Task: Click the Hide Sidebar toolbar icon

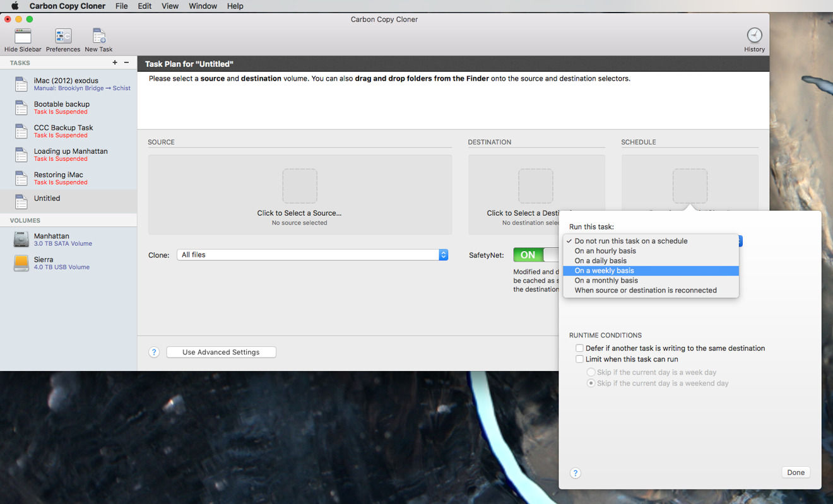Action: tap(23, 36)
